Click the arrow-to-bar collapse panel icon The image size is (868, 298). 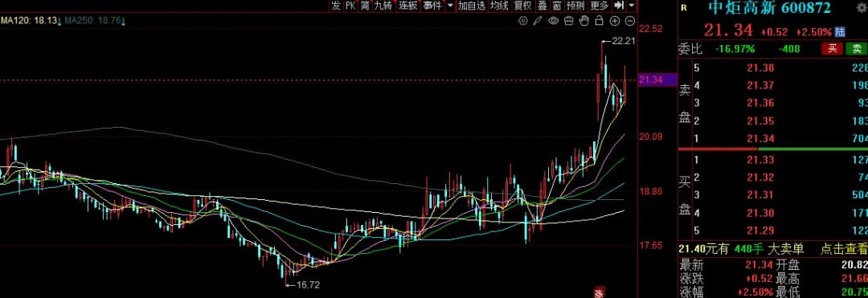[620, 6]
